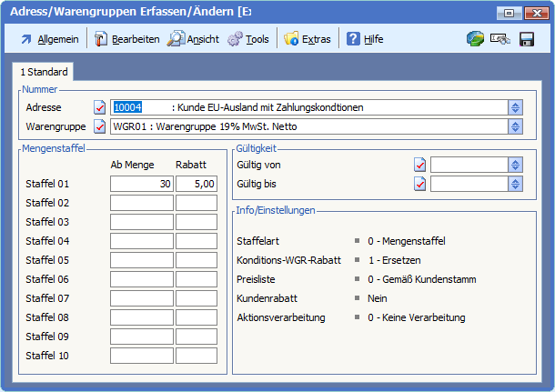Viewport: 555px width, 392px height.
Task: Open the Tools gear menu
Action: pos(247,39)
